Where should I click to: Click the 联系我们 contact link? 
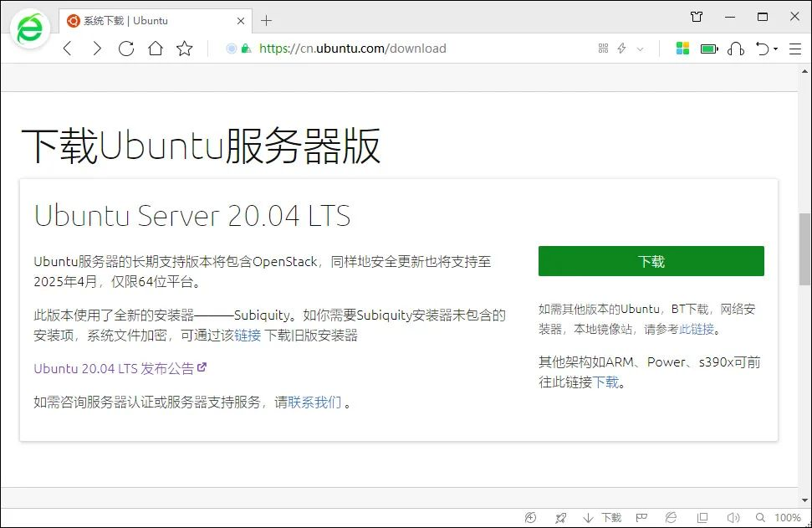point(315,402)
